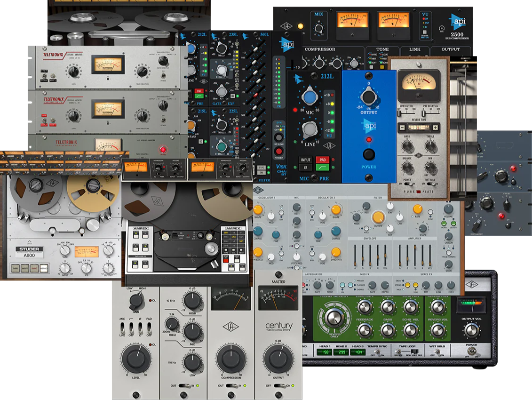Image resolution: width=532 pixels, height=400 pixels.
Task: Click the OUTPUT knob on blue API module
Action: point(368,96)
